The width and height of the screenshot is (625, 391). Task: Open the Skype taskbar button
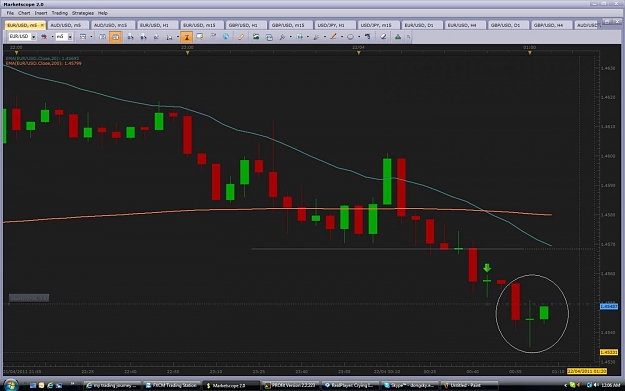(409, 385)
